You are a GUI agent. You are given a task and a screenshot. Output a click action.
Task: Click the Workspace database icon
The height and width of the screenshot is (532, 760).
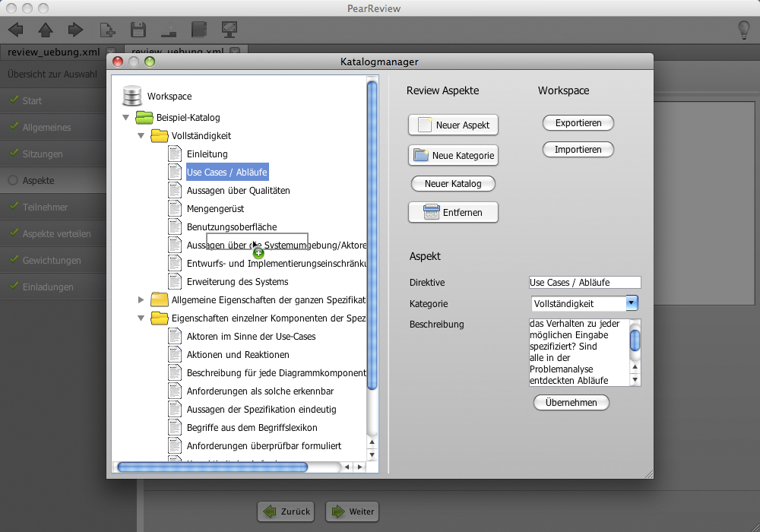coord(131,96)
